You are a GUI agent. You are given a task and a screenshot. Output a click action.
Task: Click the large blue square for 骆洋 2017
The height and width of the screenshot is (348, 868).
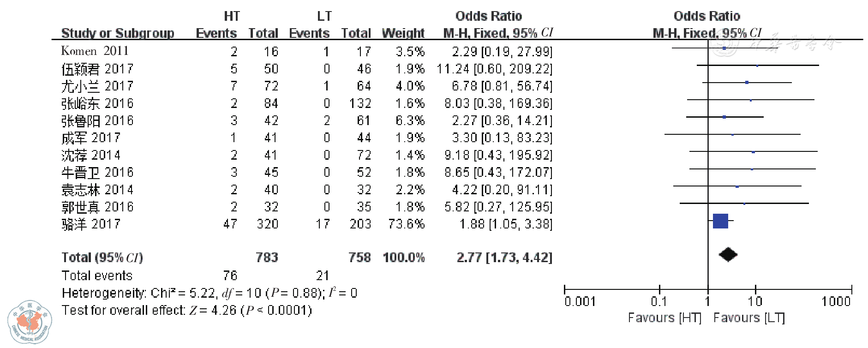pos(720,221)
